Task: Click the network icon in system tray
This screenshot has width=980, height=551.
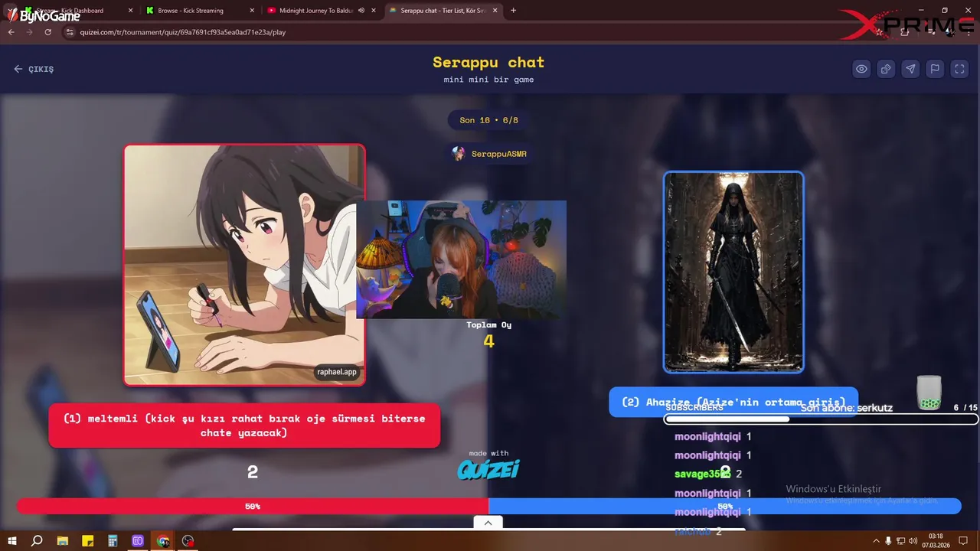Action: (x=900, y=541)
